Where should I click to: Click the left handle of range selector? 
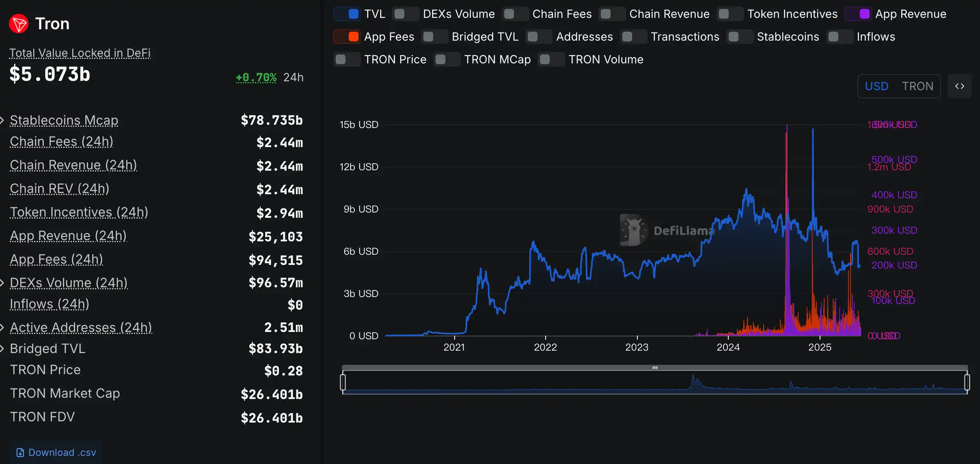[343, 382]
